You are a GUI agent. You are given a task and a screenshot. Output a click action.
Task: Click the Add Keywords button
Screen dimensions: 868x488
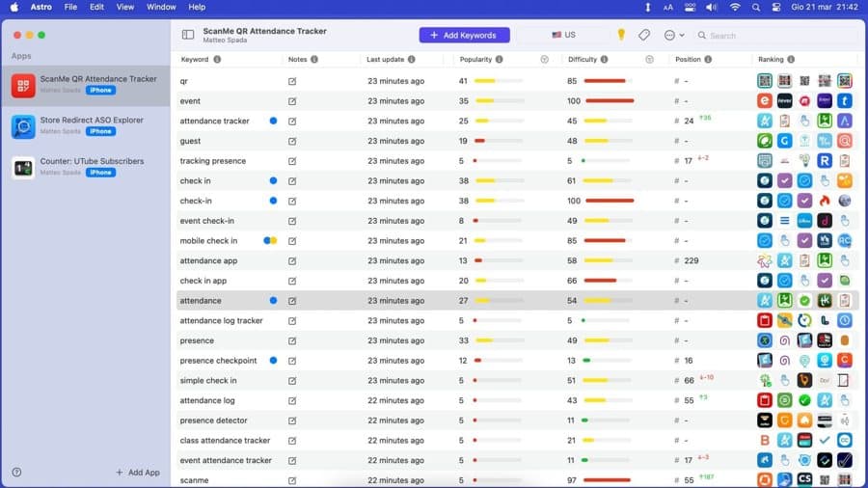pos(464,35)
